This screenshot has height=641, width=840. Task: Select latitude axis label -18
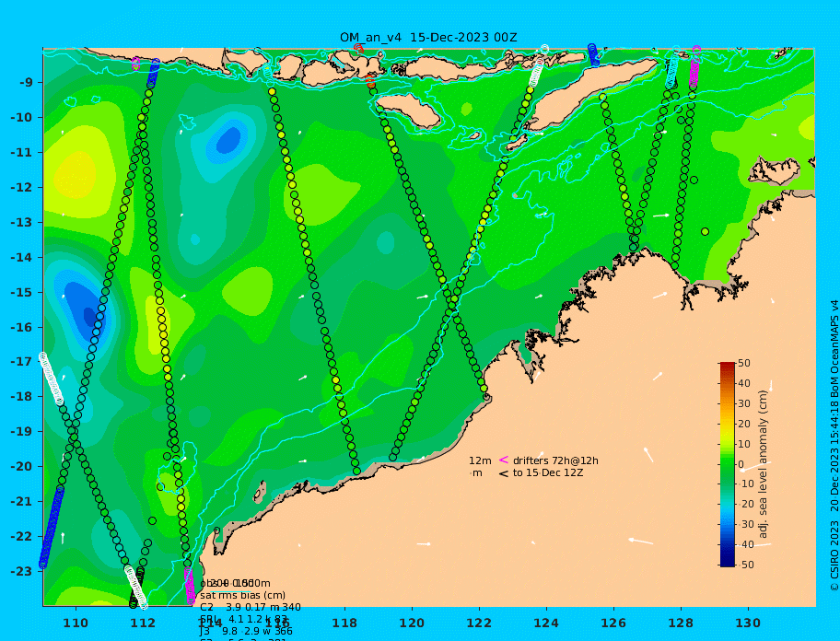(x=23, y=397)
